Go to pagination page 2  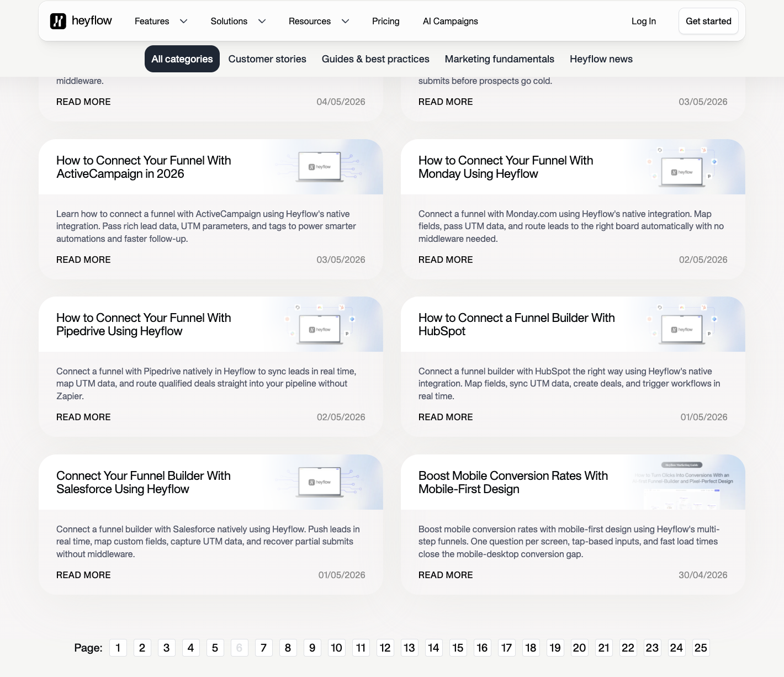(142, 648)
